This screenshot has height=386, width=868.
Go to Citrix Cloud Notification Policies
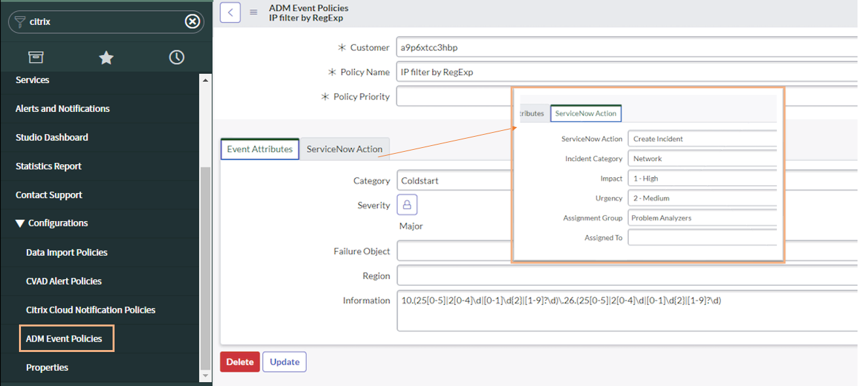(90, 310)
